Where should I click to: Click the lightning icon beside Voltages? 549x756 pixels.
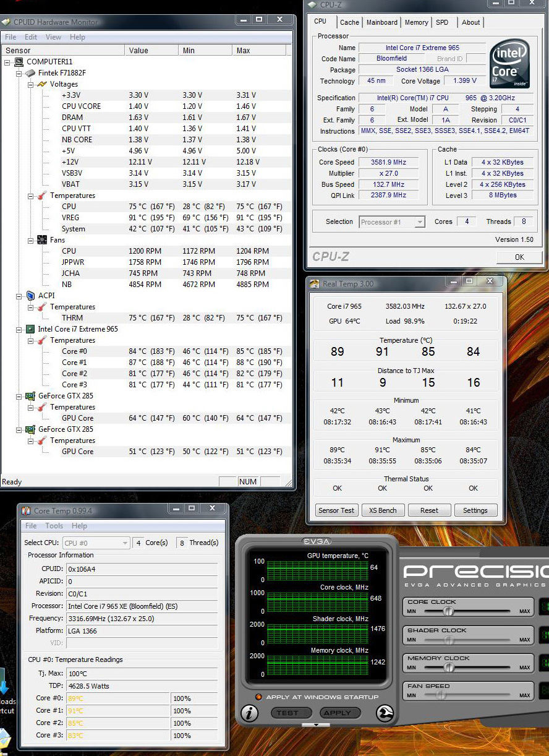pyautogui.click(x=42, y=84)
